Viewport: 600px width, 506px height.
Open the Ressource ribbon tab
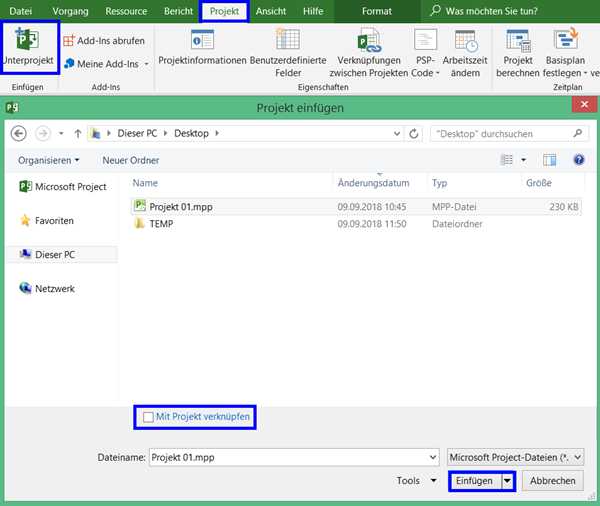[x=126, y=11]
